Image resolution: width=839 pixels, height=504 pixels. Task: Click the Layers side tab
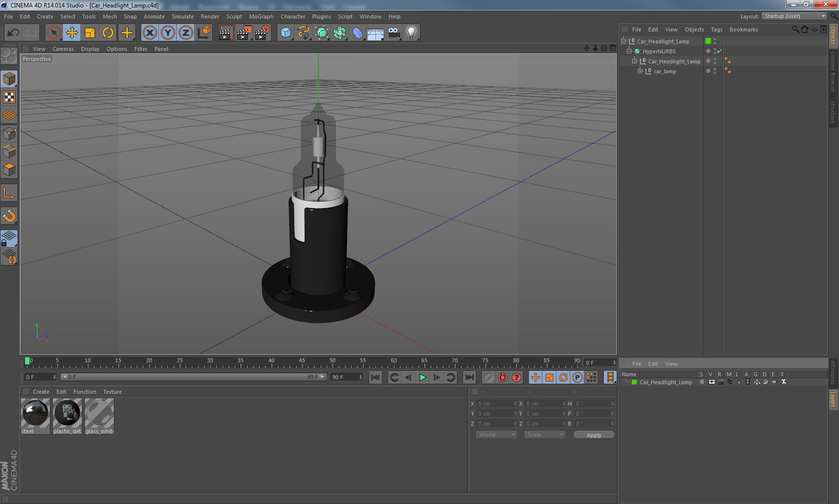(x=833, y=400)
